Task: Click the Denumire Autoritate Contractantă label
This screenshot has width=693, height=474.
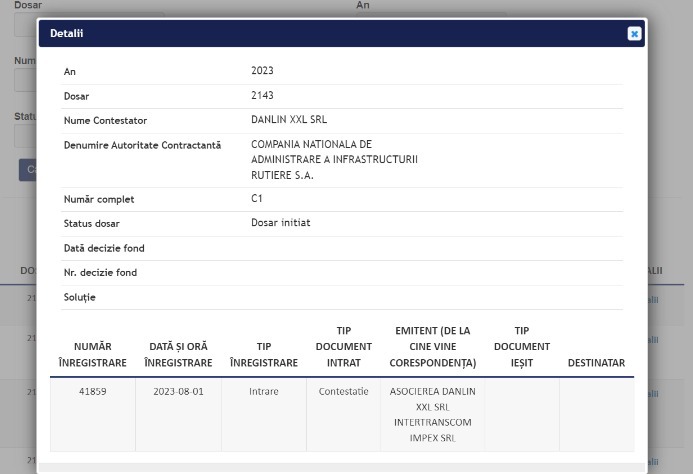Action: 142,145
